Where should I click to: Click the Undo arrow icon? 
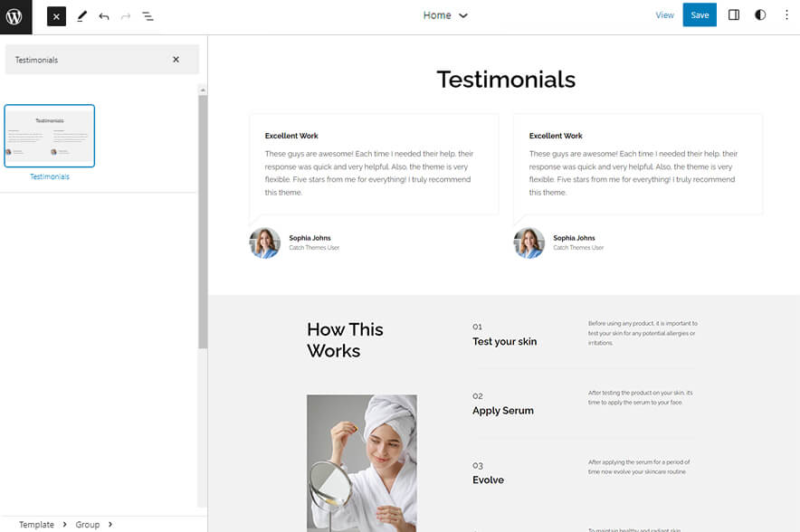coord(102,15)
